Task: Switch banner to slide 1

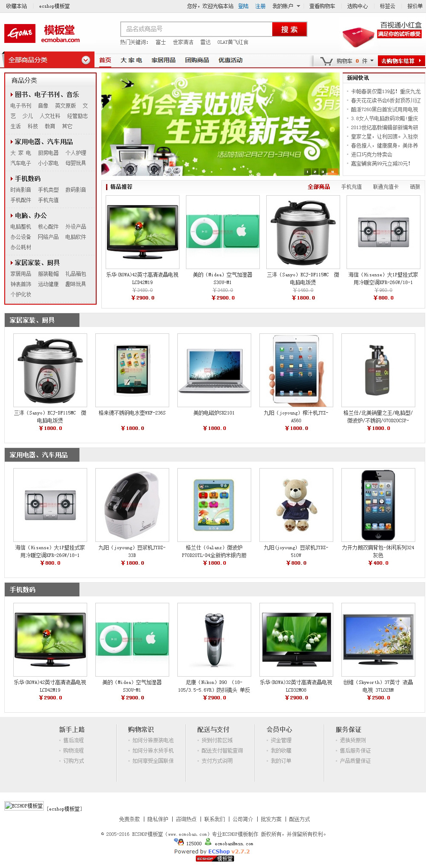Action: [x=307, y=172]
